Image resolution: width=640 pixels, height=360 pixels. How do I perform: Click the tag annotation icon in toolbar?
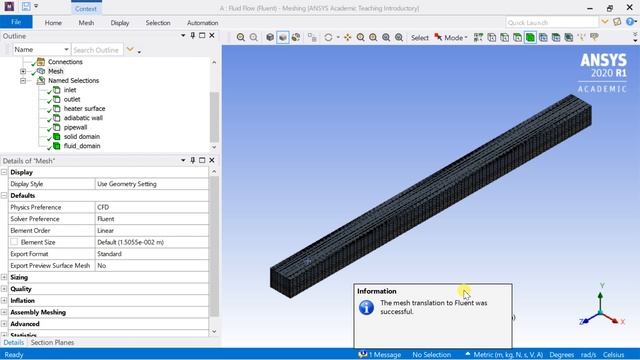click(595, 37)
